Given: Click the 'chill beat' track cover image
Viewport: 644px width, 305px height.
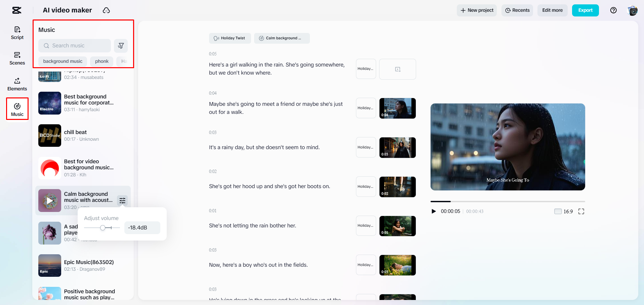Looking at the screenshot, I should [x=50, y=136].
